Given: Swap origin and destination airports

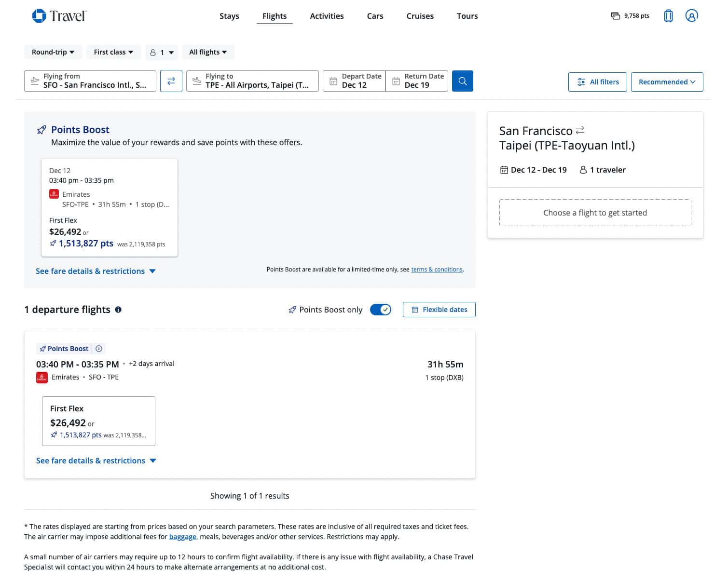Looking at the screenshot, I should (171, 81).
